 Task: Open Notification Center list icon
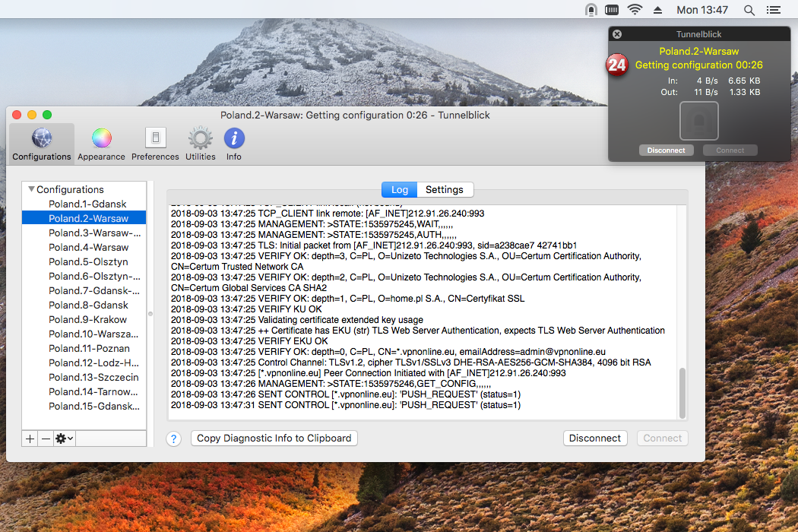coord(774,10)
